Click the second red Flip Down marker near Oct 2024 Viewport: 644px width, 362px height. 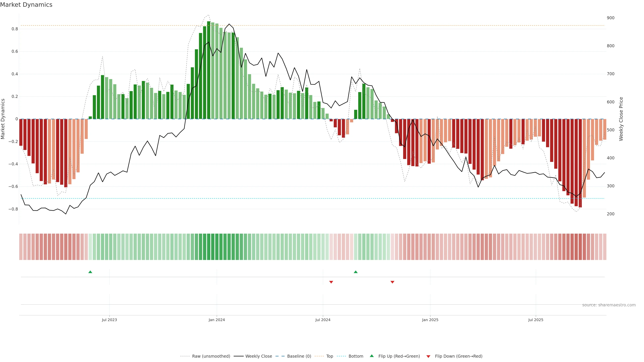[x=392, y=282]
